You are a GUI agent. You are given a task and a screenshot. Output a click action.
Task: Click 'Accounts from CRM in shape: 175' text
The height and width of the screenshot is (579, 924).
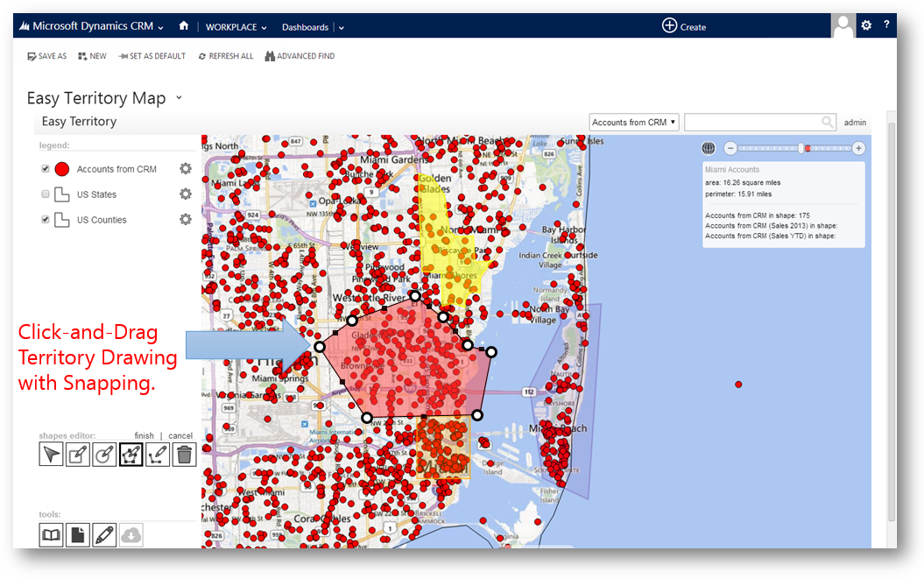pyautogui.click(x=758, y=215)
